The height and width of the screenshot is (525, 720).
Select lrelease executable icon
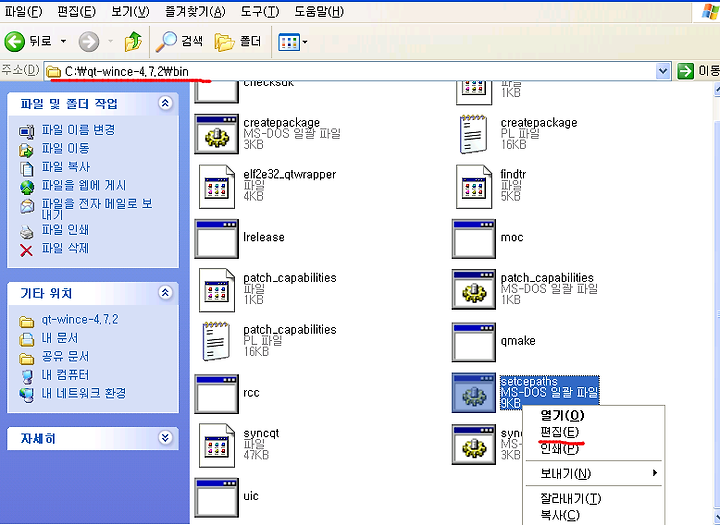(x=216, y=239)
